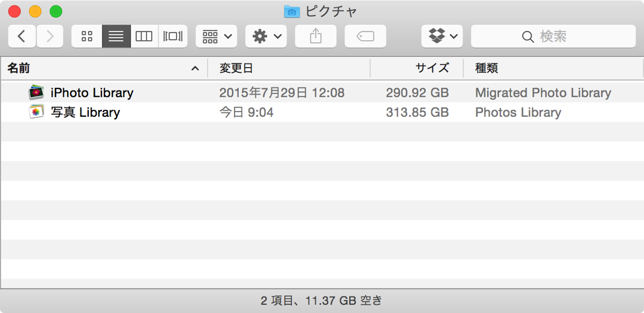Image resolution: width=644 pixels, height=313 pixels.
Task: Zoom the window with green button
Action: [56, 11]
